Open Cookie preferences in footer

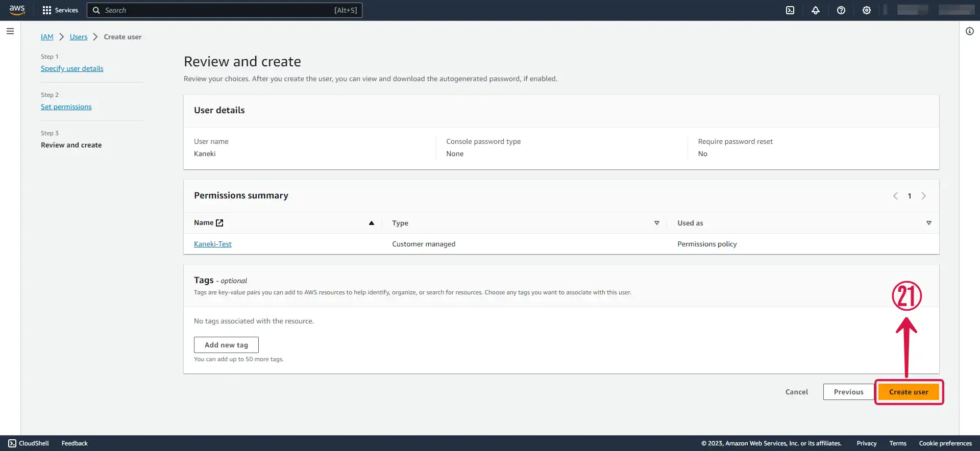click(x=945, y=443)
